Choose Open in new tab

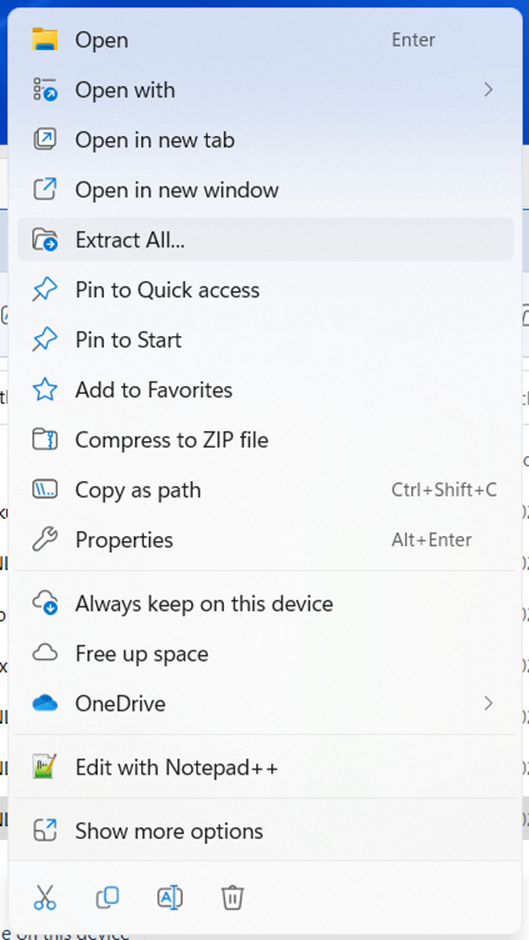[x=266, y=140]
